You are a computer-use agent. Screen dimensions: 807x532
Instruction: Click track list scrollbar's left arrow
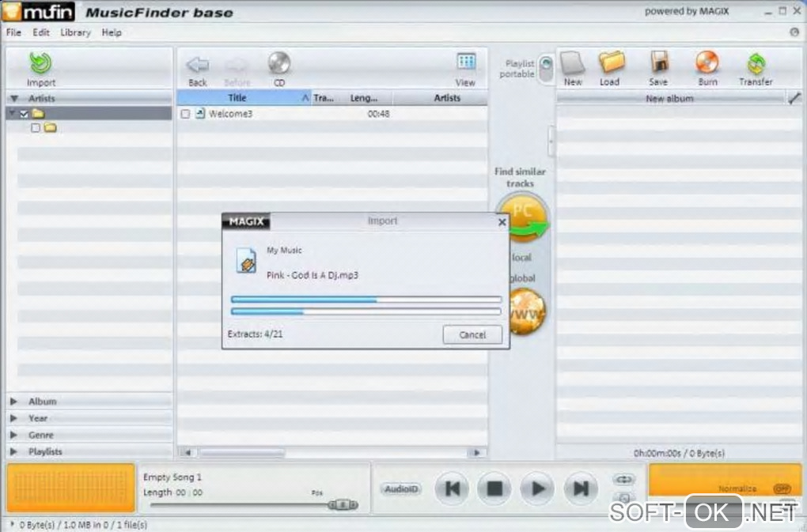[x=188, y=453]
